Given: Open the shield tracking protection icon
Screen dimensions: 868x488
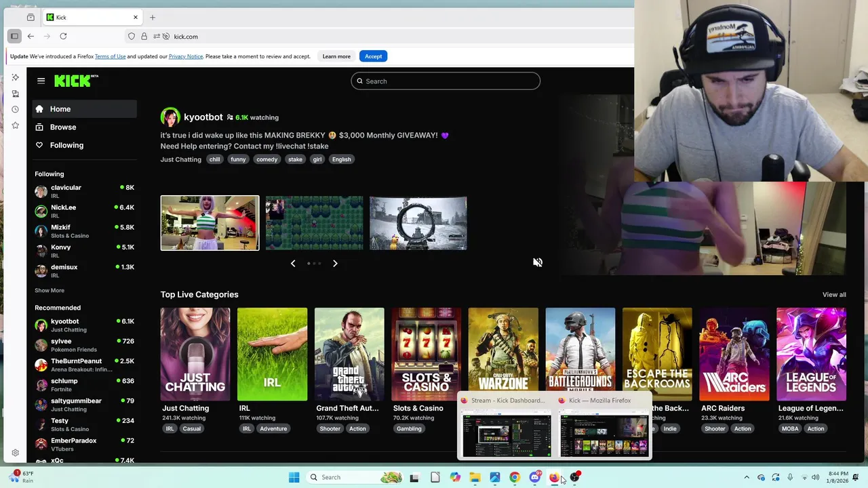Looking at the screenshot, I should pos(132,37).
